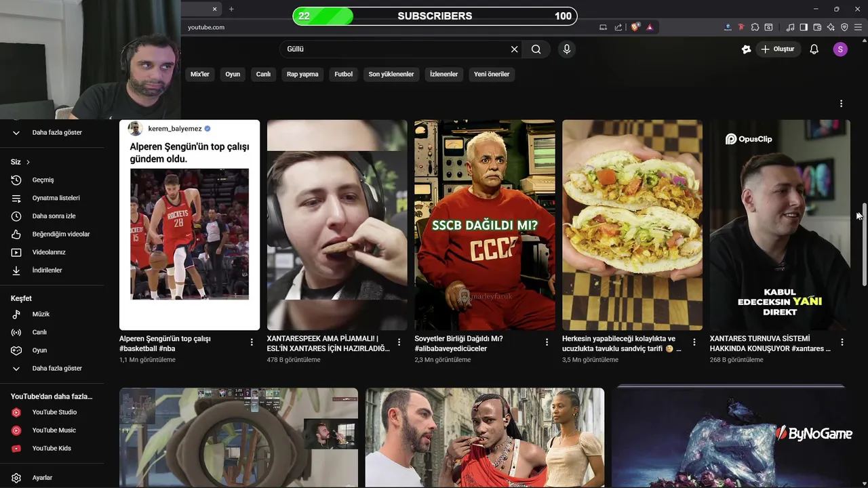Image resolution: width=868 pixels, height=488 pixels.
Task: Open options menu for Sovyetler Birliği video
Action: [x=547, y=342]
